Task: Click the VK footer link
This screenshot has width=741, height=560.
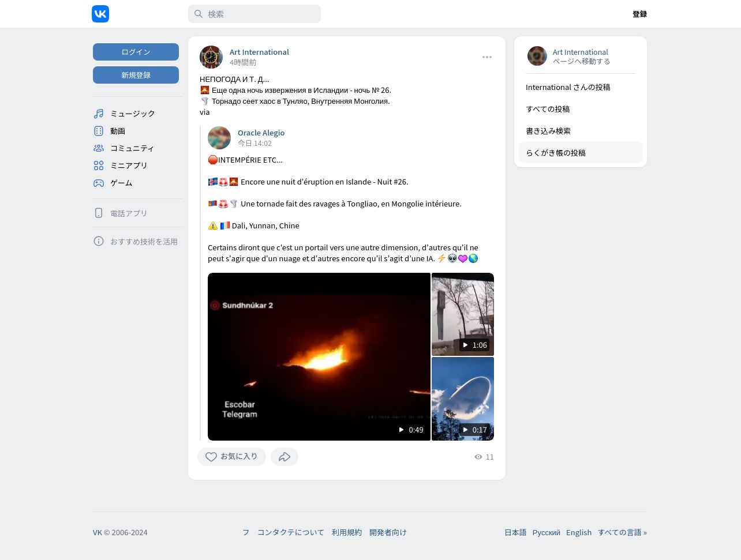Action: 98,532
